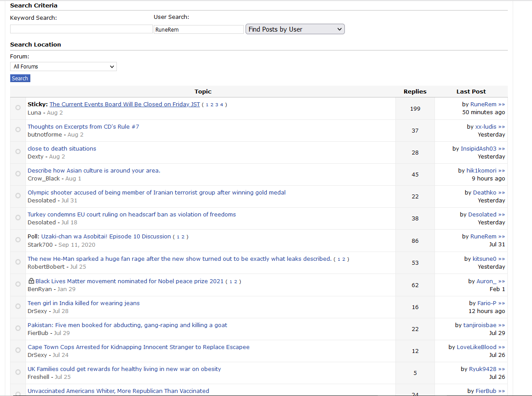The width and height of the screenshot is (532, 396).
Task: Open Describe how Asian culture is around your area
Action: coord(94,171)
